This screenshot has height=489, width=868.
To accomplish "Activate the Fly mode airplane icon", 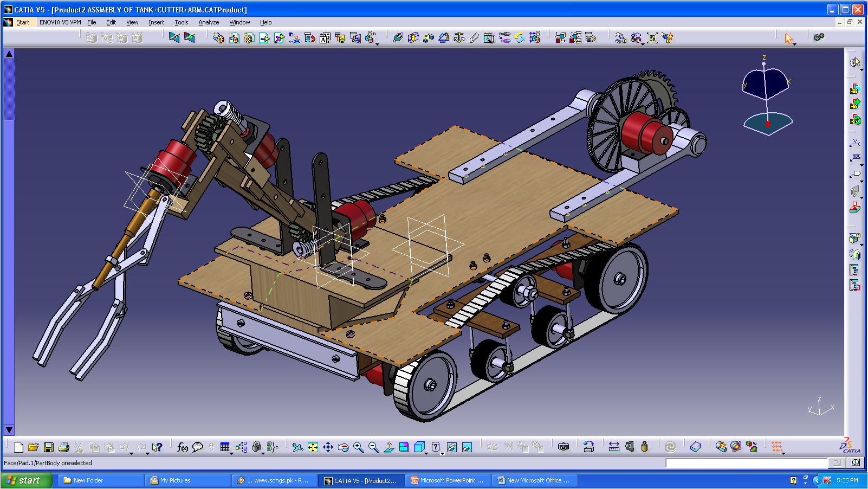I will (297, 447).
